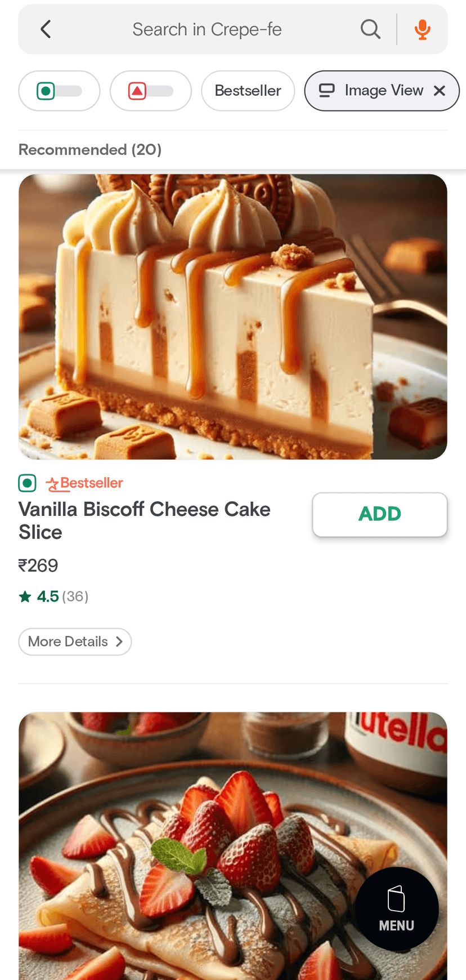Screen dimensions: 466x980
Task: Tap the Bestseller star badge on cheesecake
Action: 52,484
